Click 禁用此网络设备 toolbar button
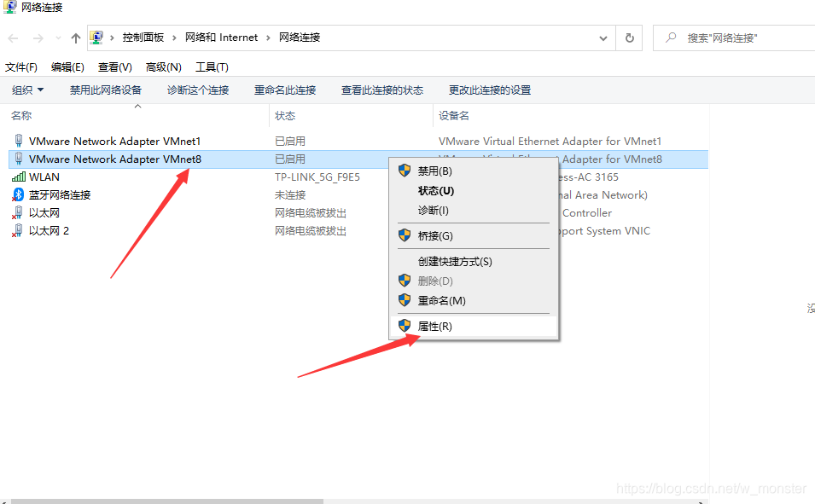The height and width of the screenshot is (504, 815). click(106, 90)
